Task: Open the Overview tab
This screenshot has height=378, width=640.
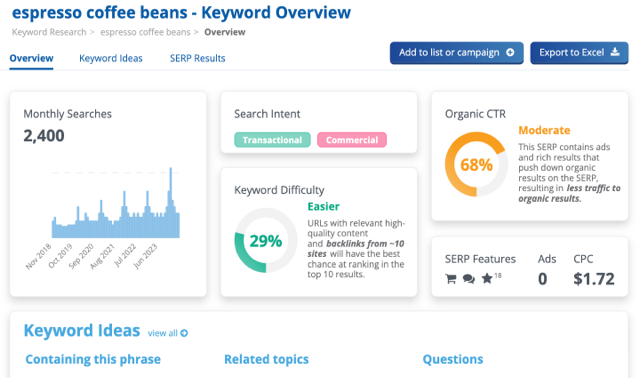Action: pos(31,58)
